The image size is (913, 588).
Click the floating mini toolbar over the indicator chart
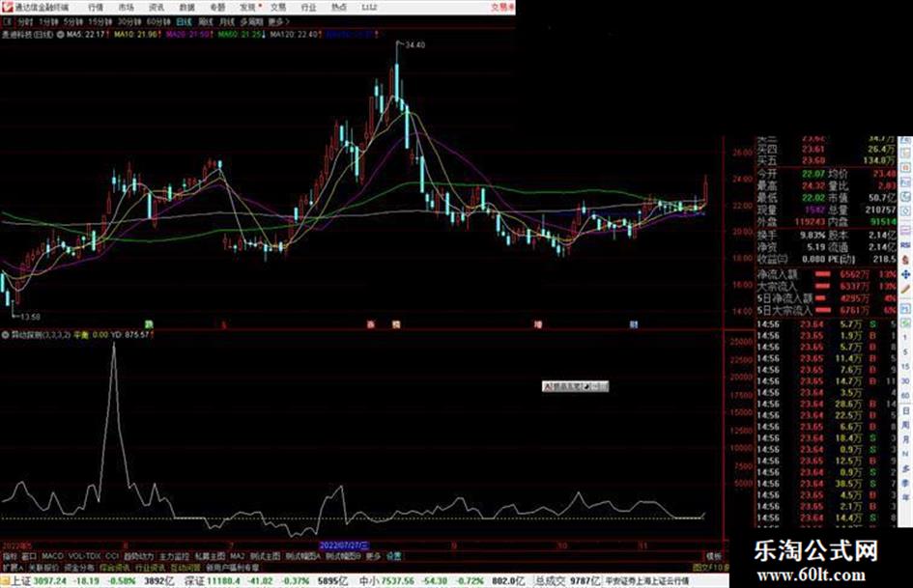[x=575, y=386]
